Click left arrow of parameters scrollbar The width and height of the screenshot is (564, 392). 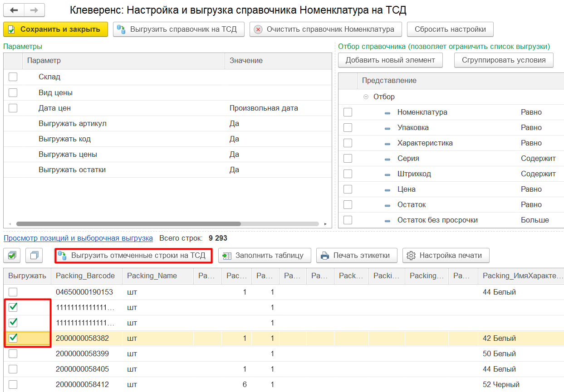[x=10, y=224]
